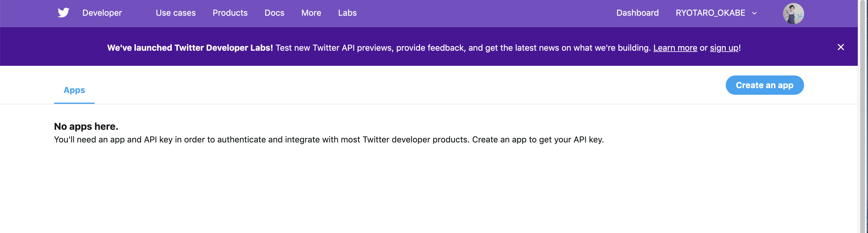
Task: Click the RYOTARO_OKABE account name
Action: tap(710, 13)
